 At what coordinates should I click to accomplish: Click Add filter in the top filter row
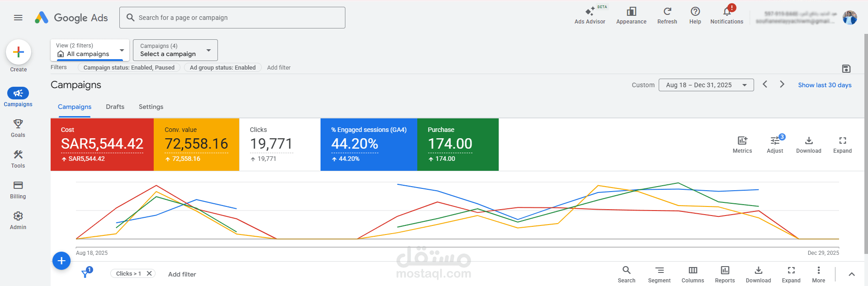(x=278, y=67)
